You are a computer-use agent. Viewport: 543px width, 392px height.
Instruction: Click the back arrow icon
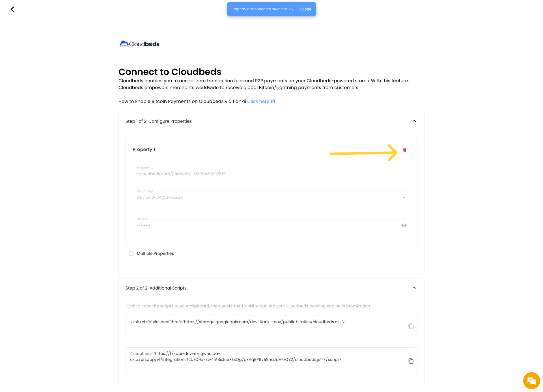pos(12,9)
